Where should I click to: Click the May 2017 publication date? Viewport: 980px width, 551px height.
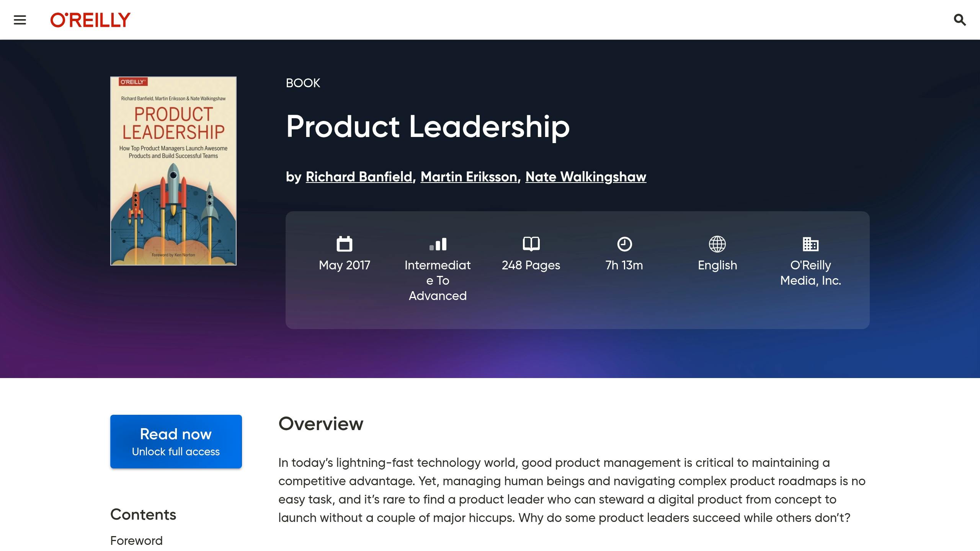(x=345, y=265)
